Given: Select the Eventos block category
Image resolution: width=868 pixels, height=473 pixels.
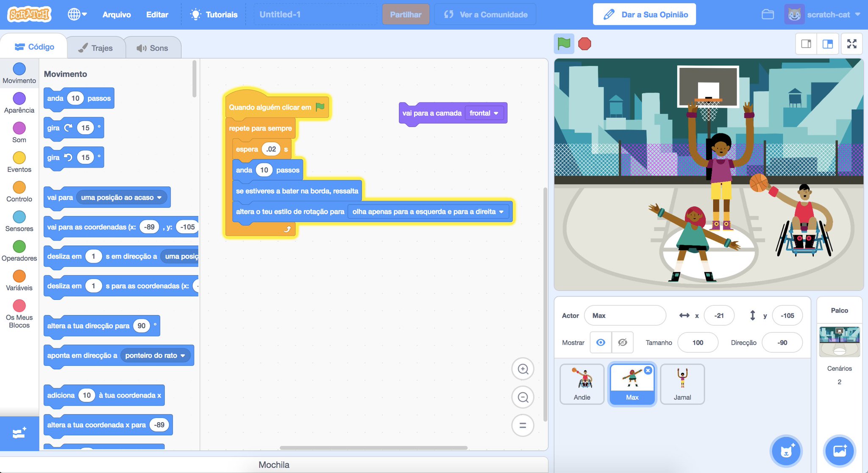Looking at the screenshot, I should (x=19, y=162).
